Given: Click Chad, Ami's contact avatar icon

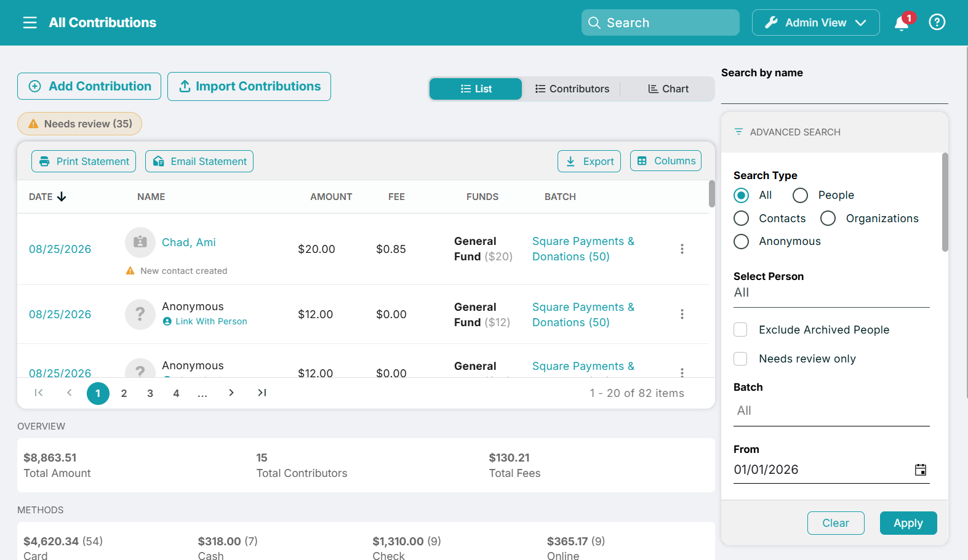Looking at the screenshot, I should click(x=140, y=242).
